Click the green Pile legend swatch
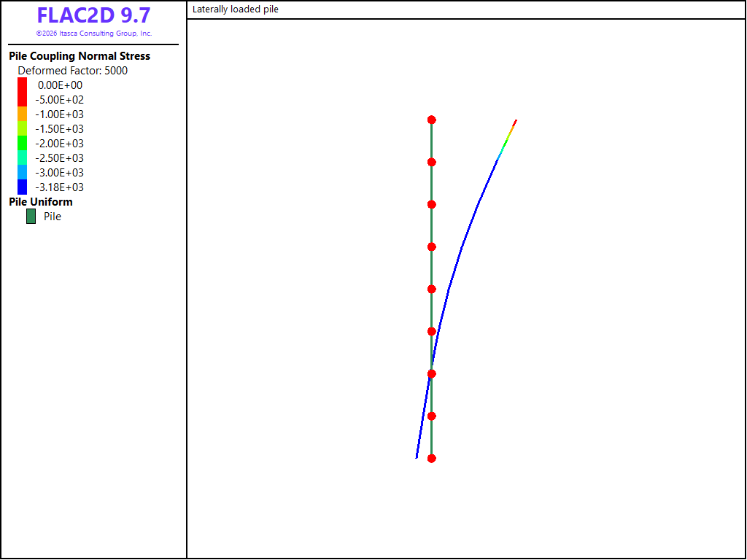The width and height of the screenshot is (747, 560). coord(31,216)
